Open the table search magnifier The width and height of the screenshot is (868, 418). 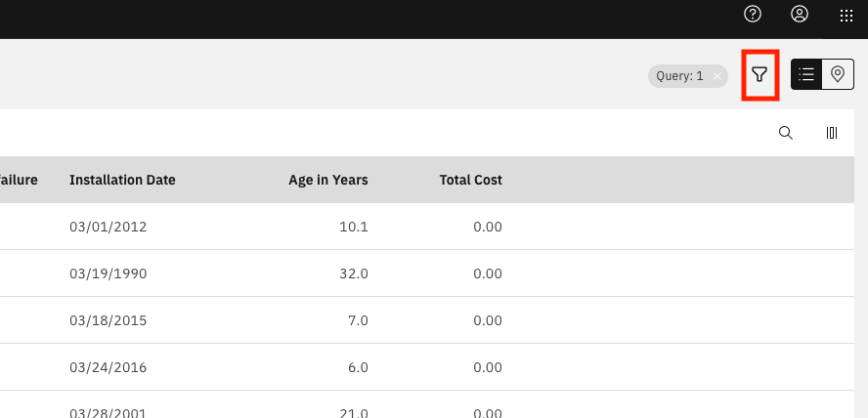[x=786, y=133]
